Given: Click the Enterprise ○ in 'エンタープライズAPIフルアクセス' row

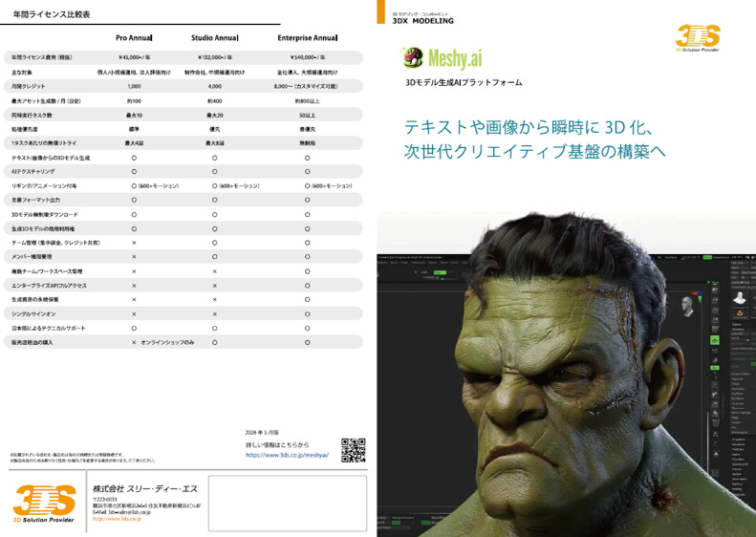Looking at the screenshot, I should click(307, 286).
